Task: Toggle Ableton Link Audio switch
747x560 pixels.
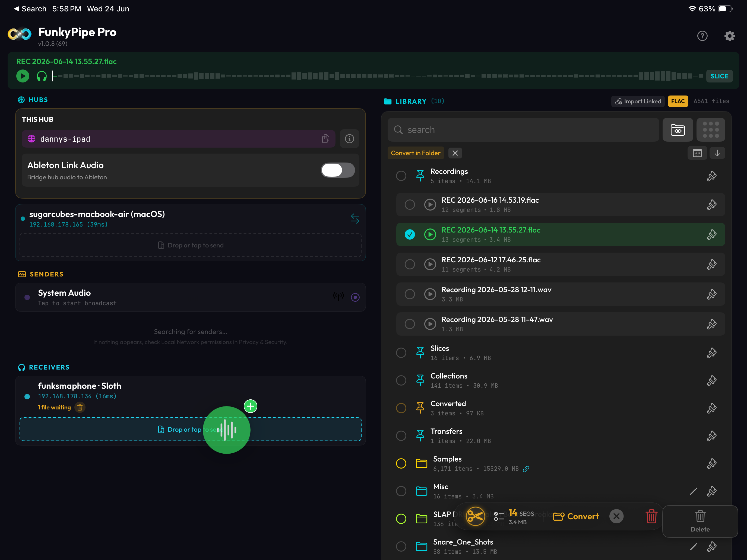Action: click(338, 170)
